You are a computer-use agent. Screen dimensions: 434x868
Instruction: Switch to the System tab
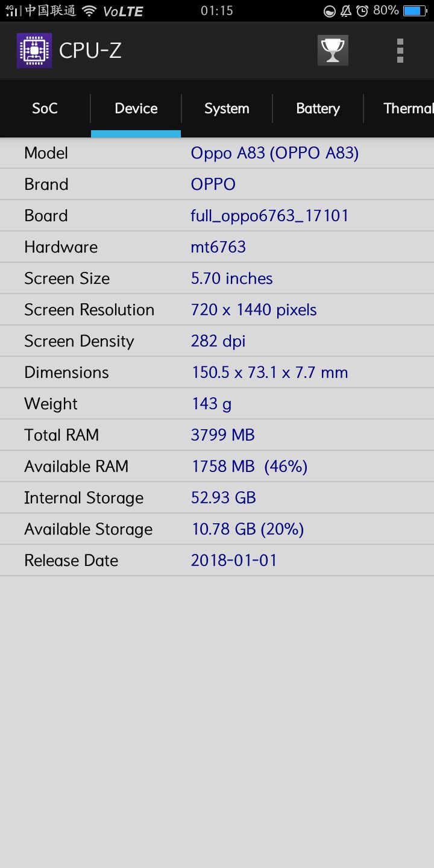pyautogui.click(x=227, y=108)
